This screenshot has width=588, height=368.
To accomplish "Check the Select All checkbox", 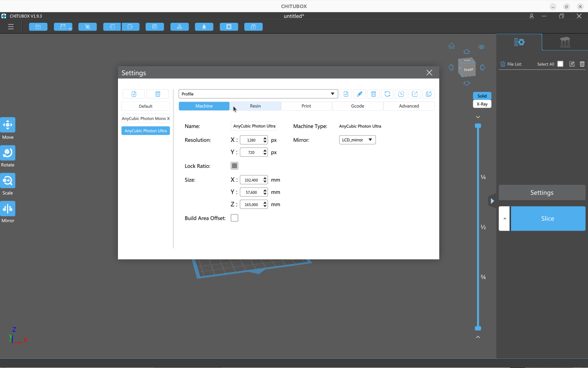I will coord(560,64).
